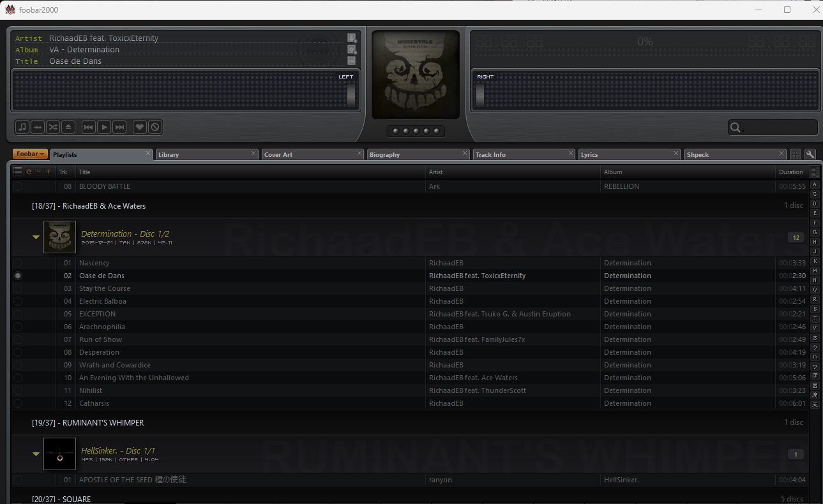The image size is (823, 504).
Task: Skip to previous track
Action: pos(89,127)
